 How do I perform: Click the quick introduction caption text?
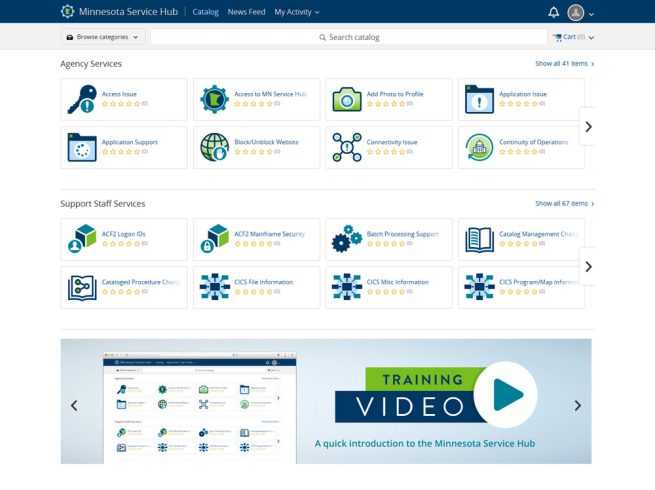click(x=425, y=443)
